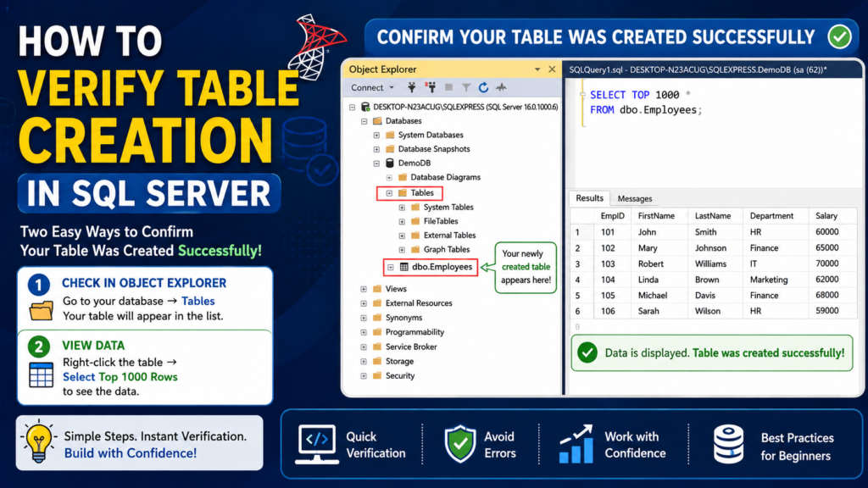This screenshot has height=488, width=868.
Task: Expand the Graph Tables node
Action: point(402,250)
